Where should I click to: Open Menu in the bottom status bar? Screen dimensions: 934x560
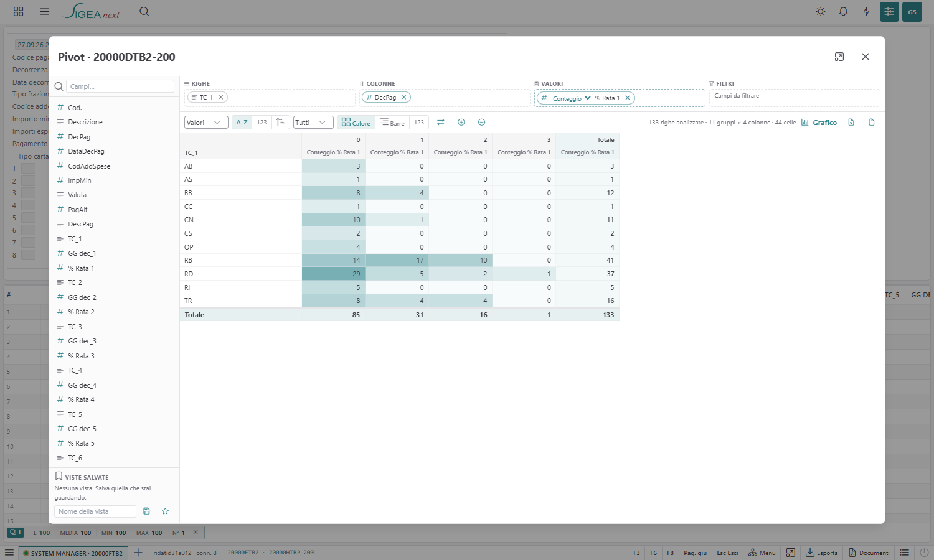pos(762,553)
